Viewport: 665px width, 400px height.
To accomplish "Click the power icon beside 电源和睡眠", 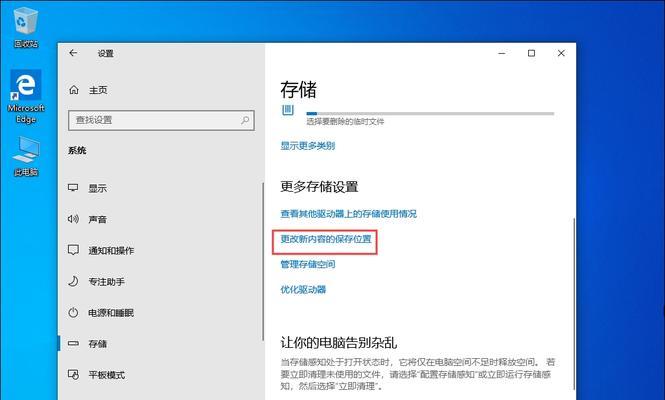I will [73, 313].
